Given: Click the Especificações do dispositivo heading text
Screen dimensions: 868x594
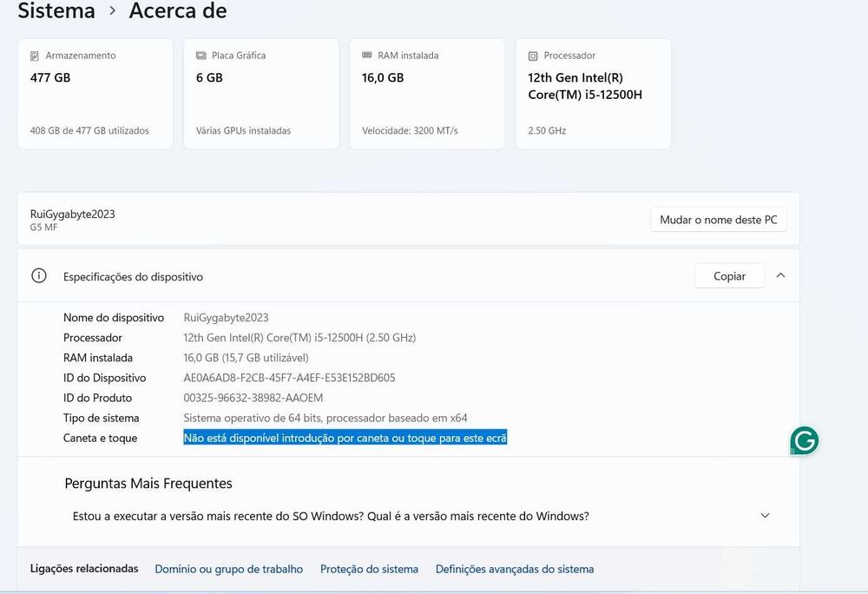Looking at the screenshot, I should (x=133, y=277).
